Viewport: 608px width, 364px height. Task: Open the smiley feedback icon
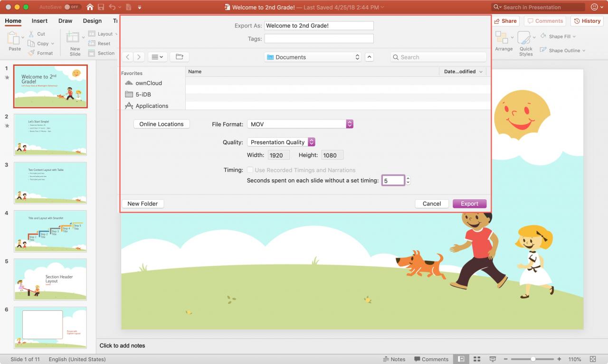[594, 7]
